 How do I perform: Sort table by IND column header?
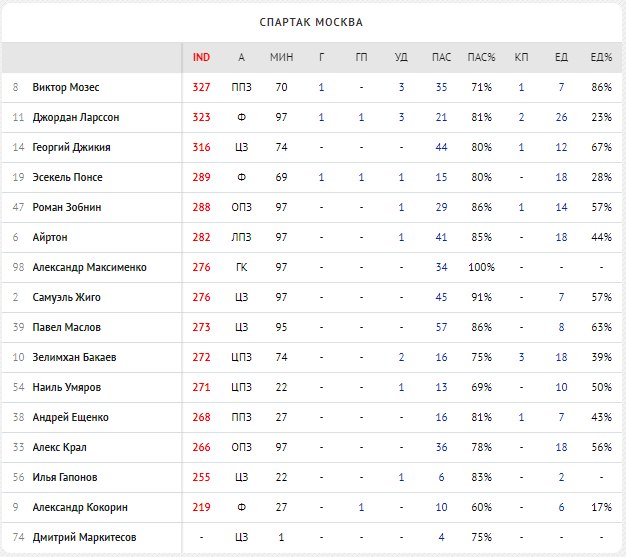[x=201, y=57]
